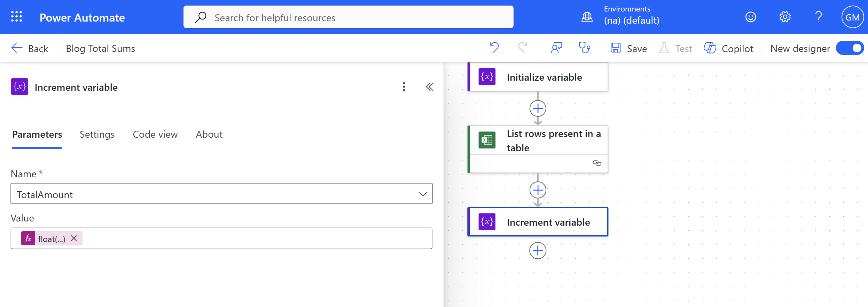Collapse the Increment variable side panel

click(430, 87)
